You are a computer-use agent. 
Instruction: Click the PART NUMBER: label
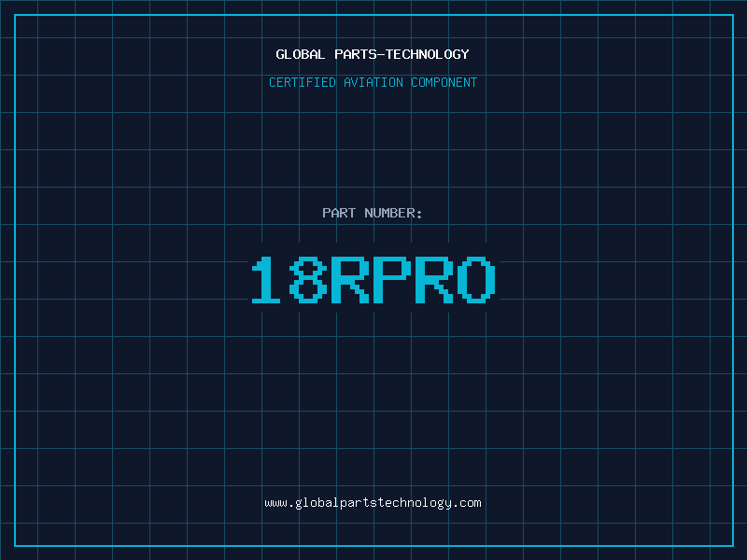(x=373, y=213)
